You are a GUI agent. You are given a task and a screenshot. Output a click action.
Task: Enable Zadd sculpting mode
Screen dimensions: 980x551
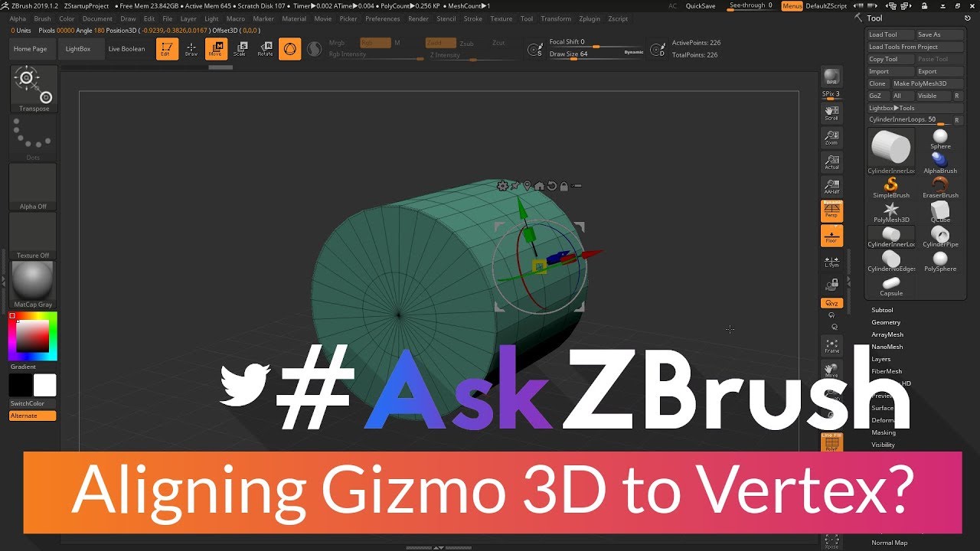(440, 43)
